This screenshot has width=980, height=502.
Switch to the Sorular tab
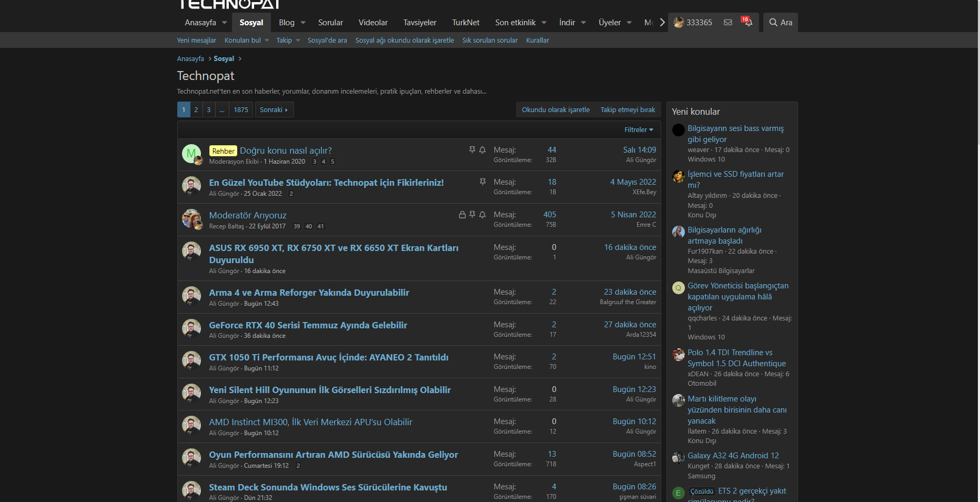pyautogui.click(x=330, y=23)
